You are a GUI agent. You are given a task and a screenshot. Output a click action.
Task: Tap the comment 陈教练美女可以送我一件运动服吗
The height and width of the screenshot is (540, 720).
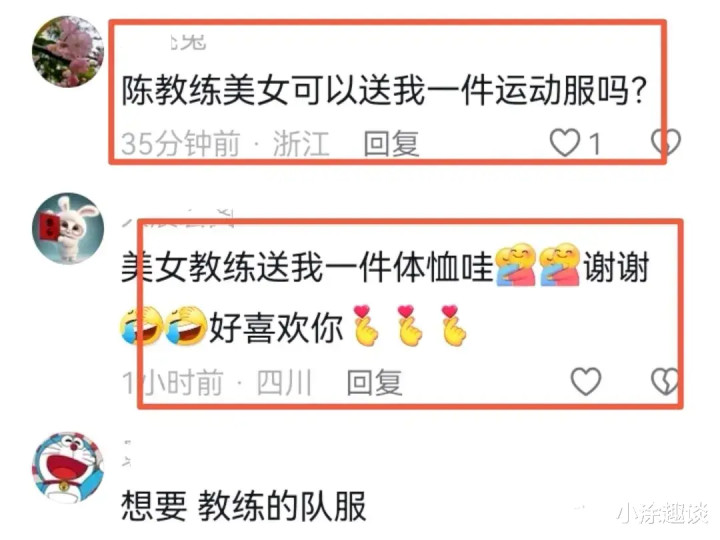[384, 90]
